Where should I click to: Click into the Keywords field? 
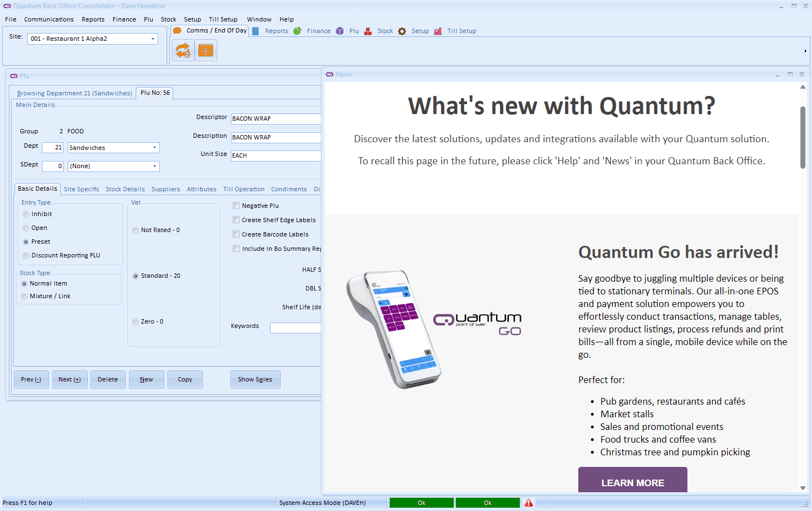pos(295,328)
